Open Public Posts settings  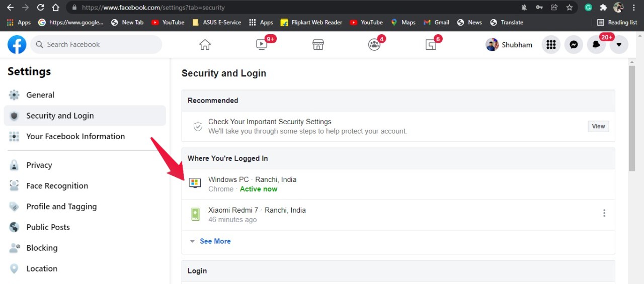85,227
